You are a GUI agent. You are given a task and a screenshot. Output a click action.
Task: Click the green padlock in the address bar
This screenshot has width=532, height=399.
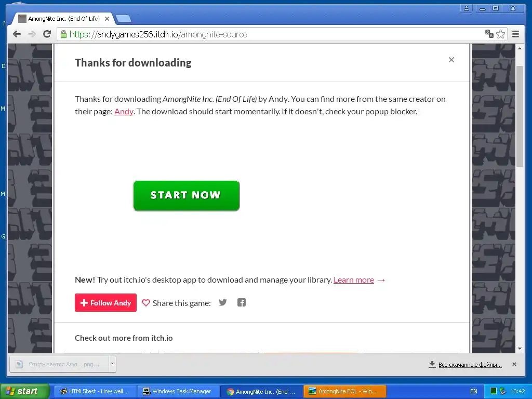tap(63, 34)
